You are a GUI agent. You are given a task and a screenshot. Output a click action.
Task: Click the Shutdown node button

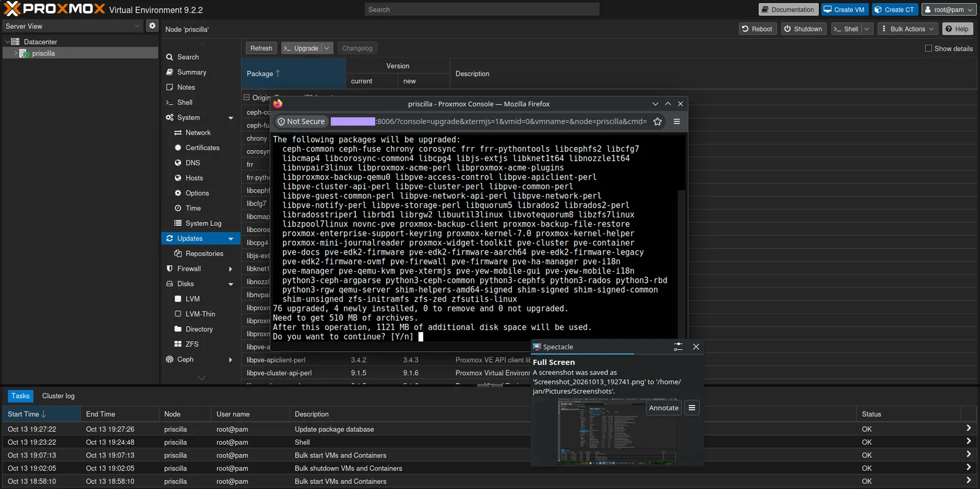803,29
